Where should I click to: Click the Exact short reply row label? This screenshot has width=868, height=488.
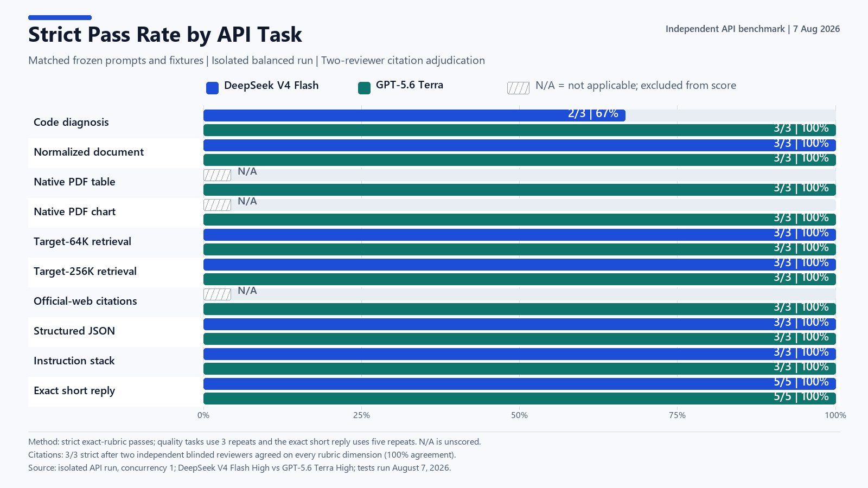click(74, 390)
